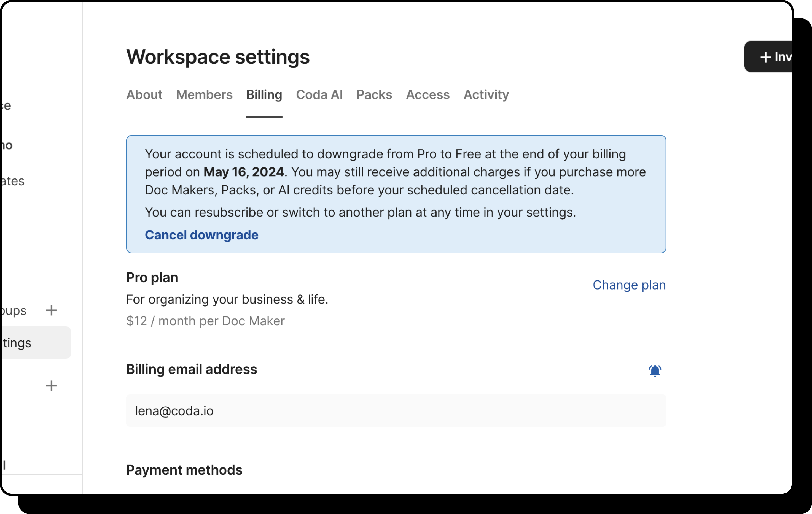The width and height of the screenshot is (812, 514).
Task: Click the Groups label in the sidebar
Action: click(13, 310)
